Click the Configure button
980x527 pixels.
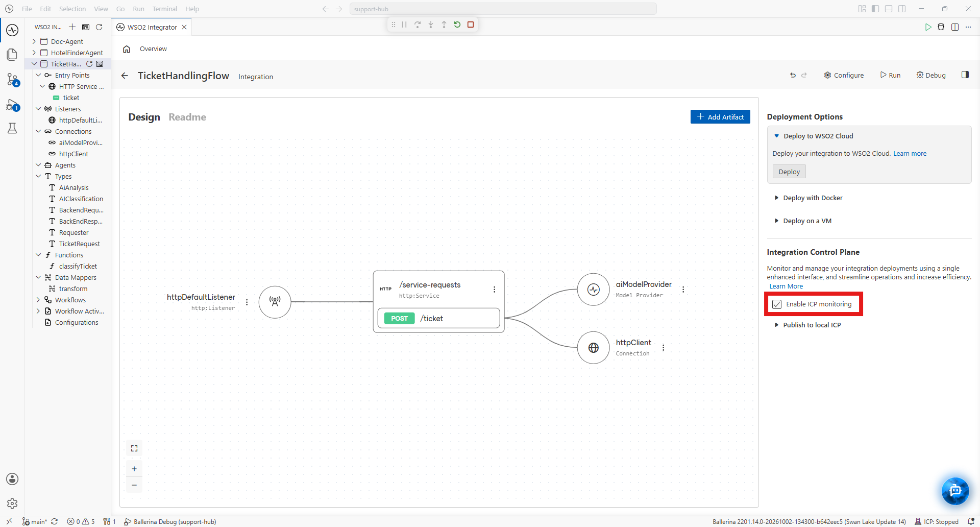(844, 75)
